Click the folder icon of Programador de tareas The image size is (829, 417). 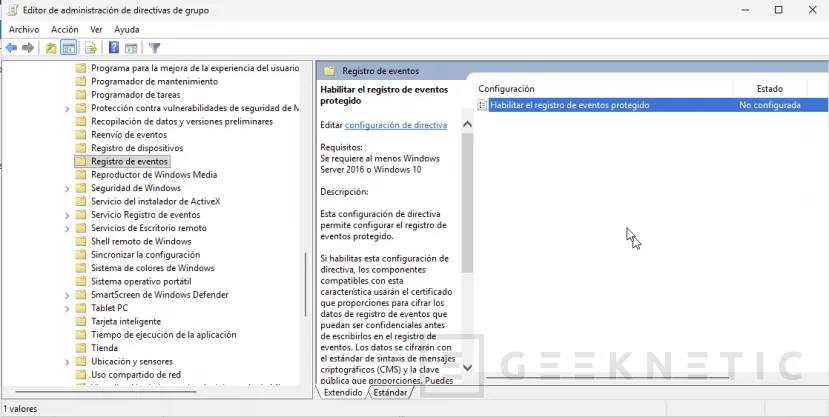(x=80, y=95)
